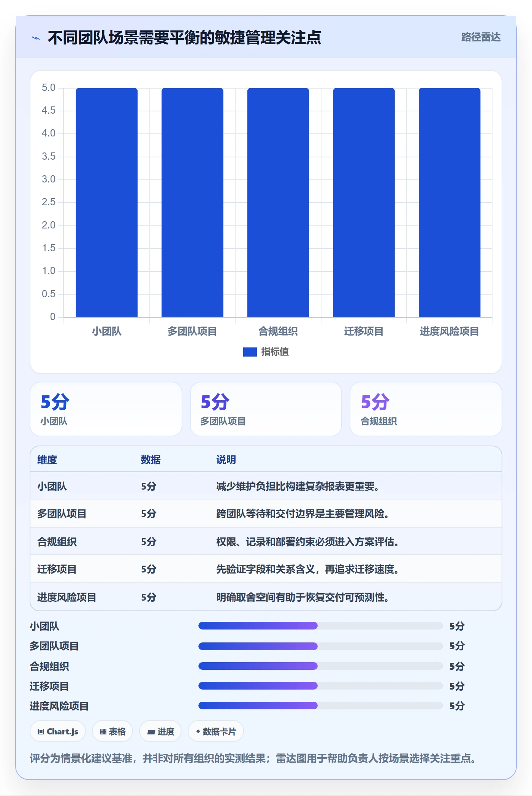The image size is (532, 796).
Task: Click the text 明确取舍空间有助于恢复交付可预测性
Action: (303, 597)
